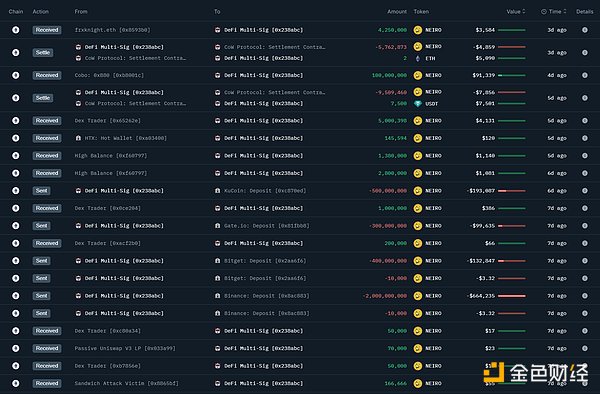The height and width of the screenshot is (394, 600).
Task: Open details icon for the Gate.io Deposit row
Action: (x=585, y=226)
